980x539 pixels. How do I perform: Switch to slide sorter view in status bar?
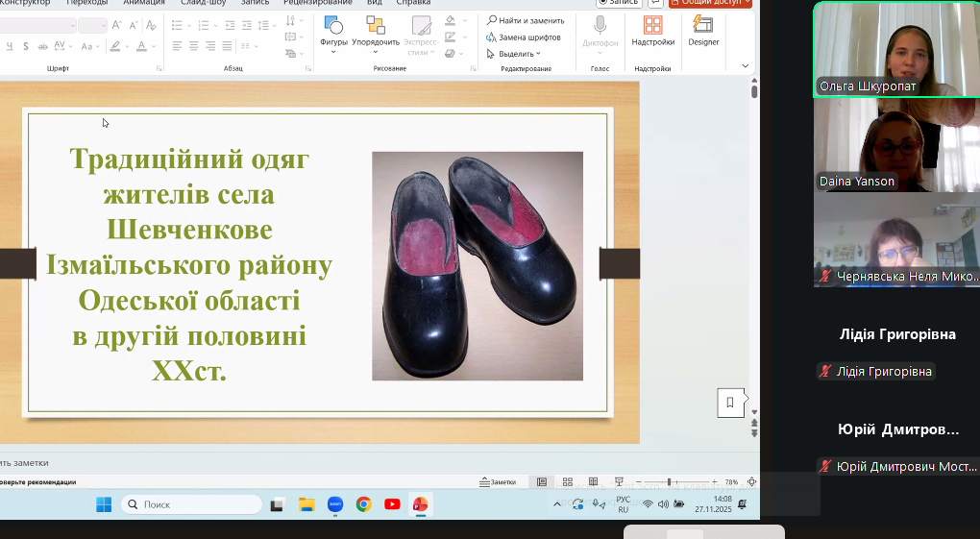(x=567, y=482)
